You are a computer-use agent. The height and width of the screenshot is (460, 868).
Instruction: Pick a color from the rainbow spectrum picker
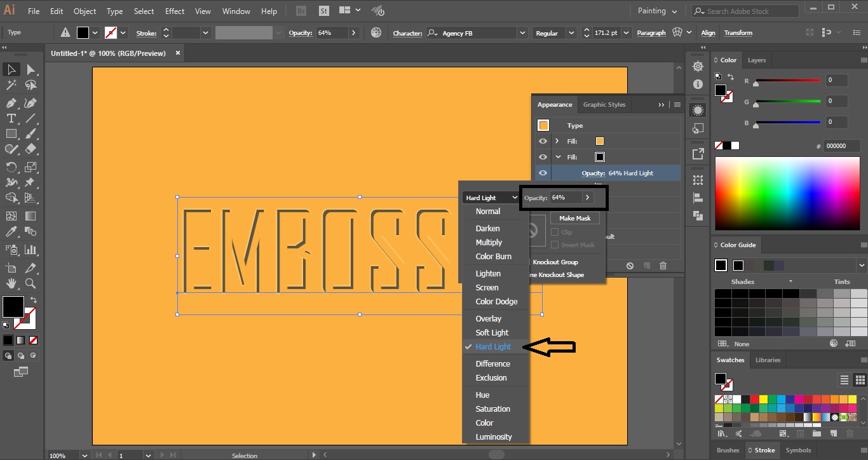click(787, 193)
